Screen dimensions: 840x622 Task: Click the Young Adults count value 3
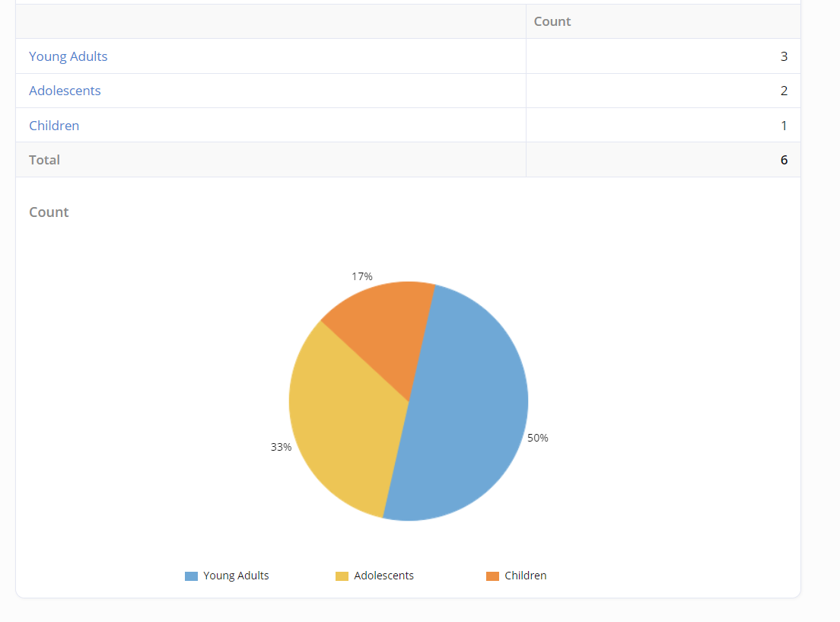point(783,56)
